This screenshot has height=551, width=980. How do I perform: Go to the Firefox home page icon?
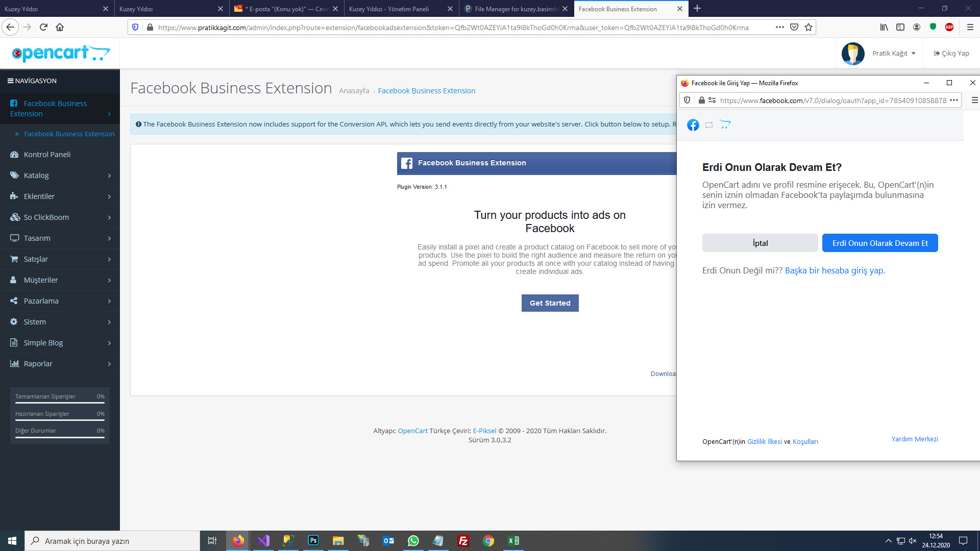60,27
